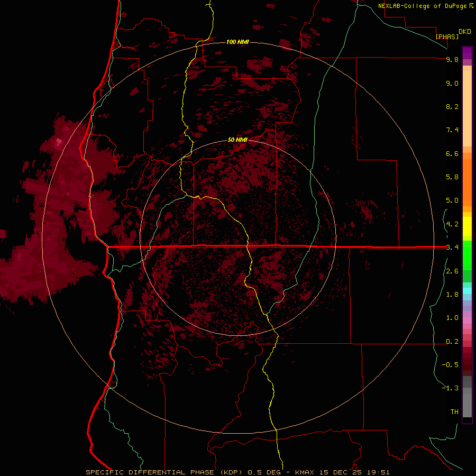Viewport: 476px width, 476px height.
Task: Click the 7.4 scale value
Action: 452,130
